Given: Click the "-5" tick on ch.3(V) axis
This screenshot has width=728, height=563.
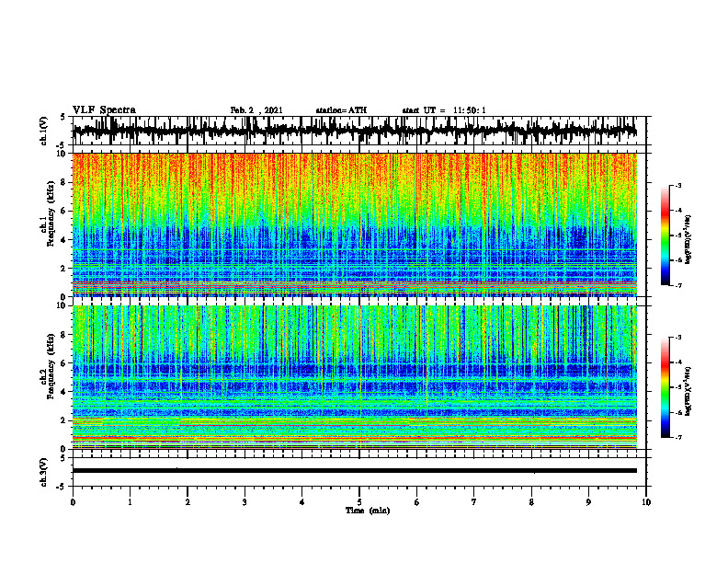Looking at the screenshot, I should 62,487.
